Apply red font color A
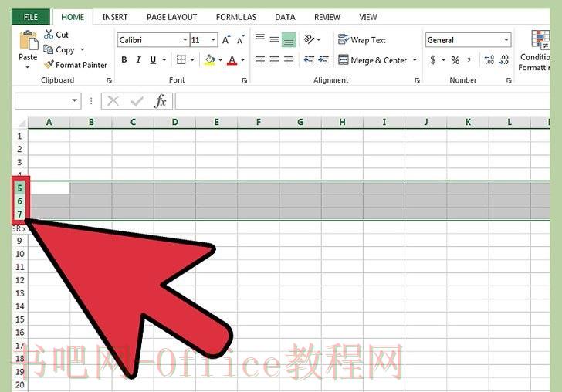The height and width of the screenshot is (392, 562). pos(232,60)
